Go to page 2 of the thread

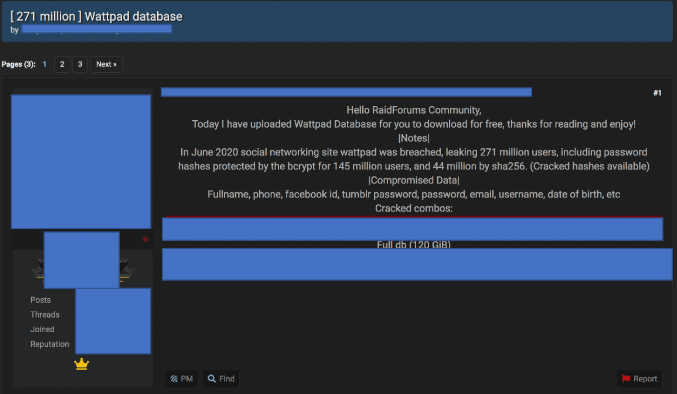click(x=62, y=64)
